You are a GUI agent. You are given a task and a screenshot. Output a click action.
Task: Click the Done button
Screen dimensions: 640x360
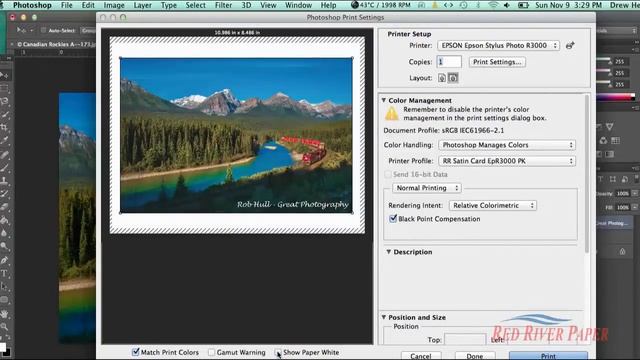click(475, 356)
